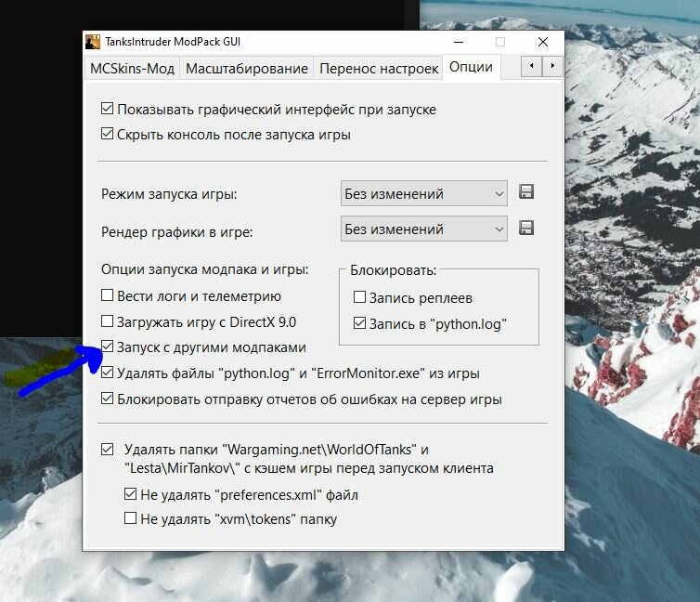700x602 pixels.
Task: Enable Не удалять xvm\tokens папку
Action: 130,518
